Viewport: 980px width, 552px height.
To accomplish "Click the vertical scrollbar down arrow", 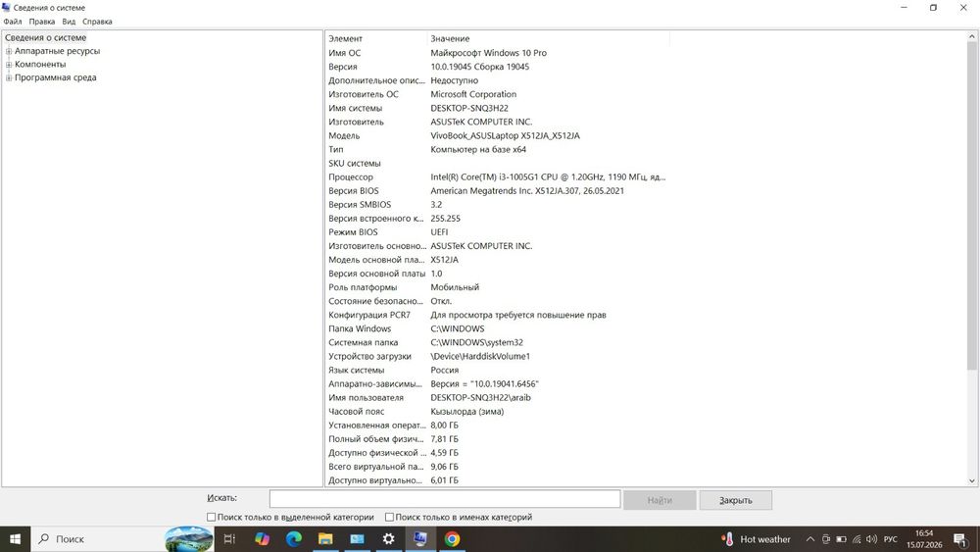I will click(x=972, y=480).
